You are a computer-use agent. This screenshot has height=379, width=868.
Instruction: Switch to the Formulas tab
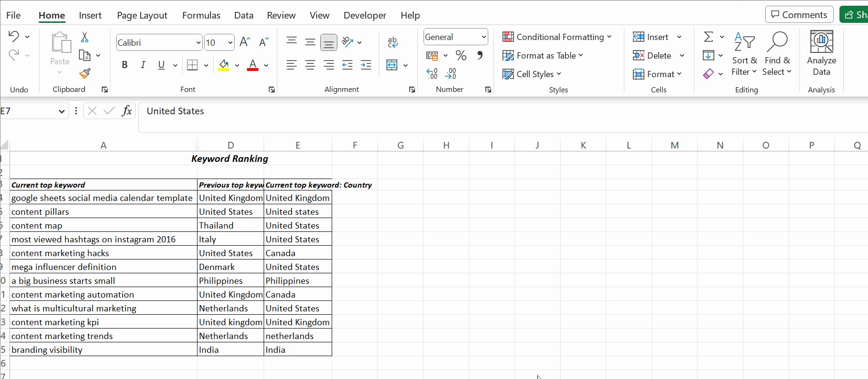pos(201,15)
